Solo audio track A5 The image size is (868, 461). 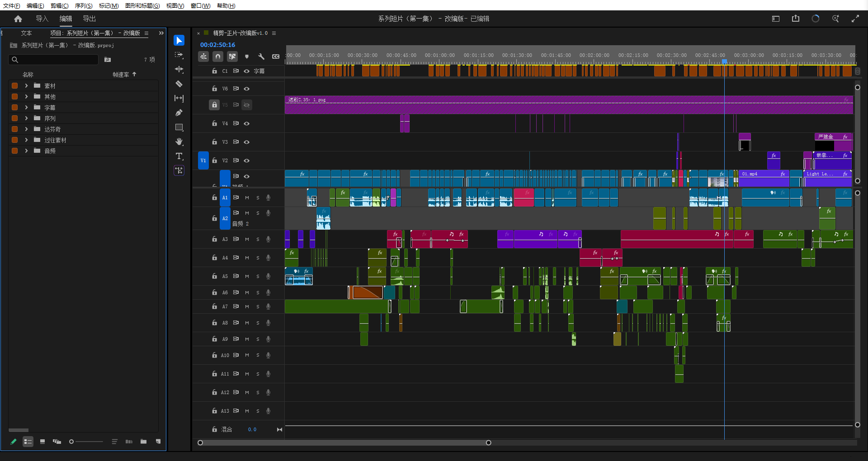pyautogui.click(x=258, y=276)
